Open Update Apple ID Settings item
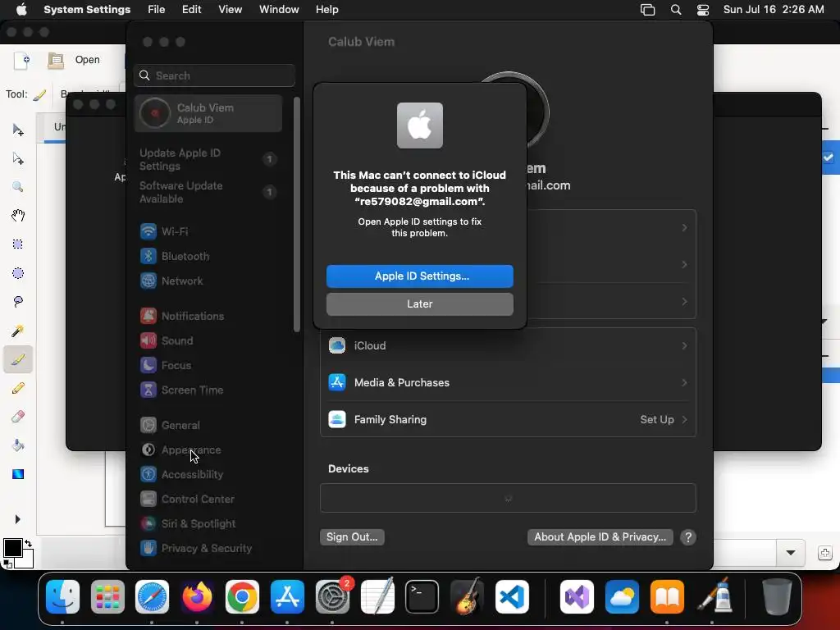The width and height of the screenshot is (840, 630). 208,159
